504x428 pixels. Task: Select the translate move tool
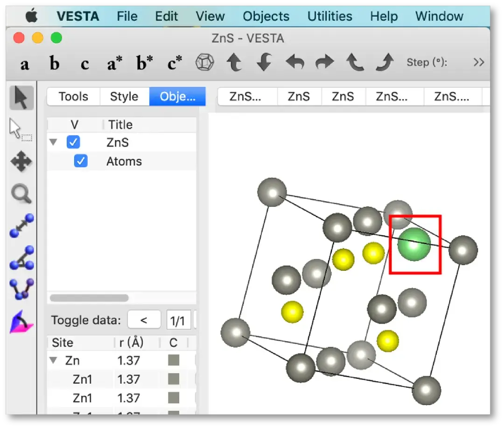pyautogui.click(x=21, y=161)
